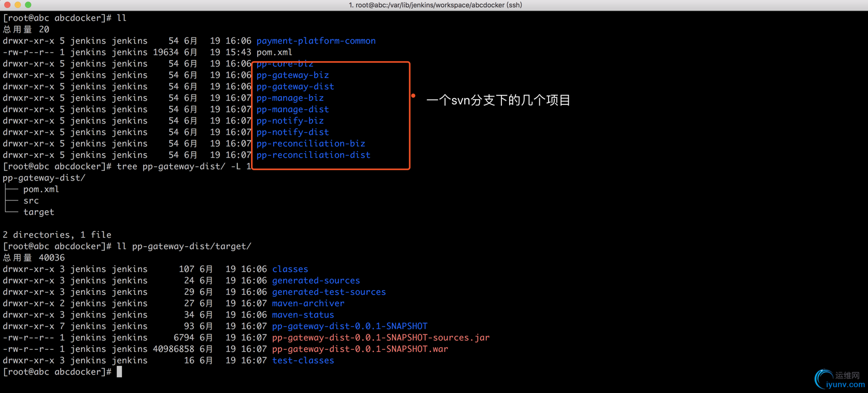Image resolution: width=868 pixels, height=393 pixels.
Task: Select the payment-platform-common directory name
Action: pos(316,40)
